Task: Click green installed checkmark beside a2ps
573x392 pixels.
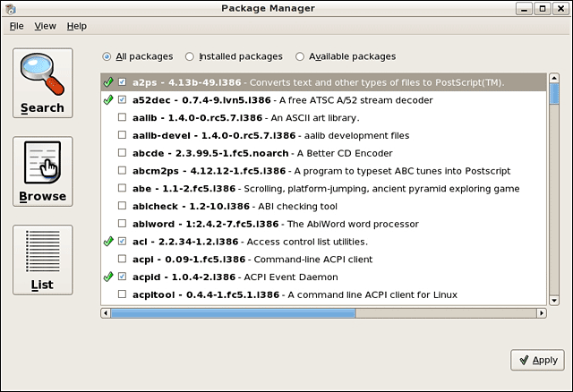Action: (x=108, y=81)
